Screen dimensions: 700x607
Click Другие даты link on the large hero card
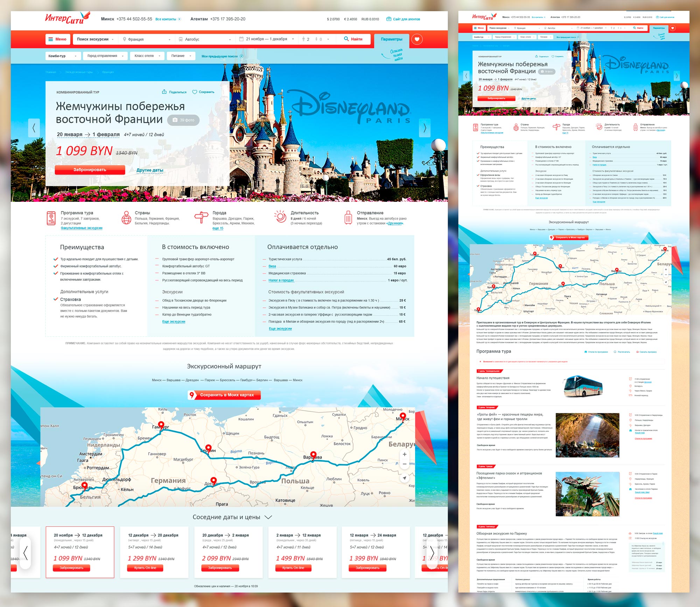pyautogui.click(x=150, y=170)
